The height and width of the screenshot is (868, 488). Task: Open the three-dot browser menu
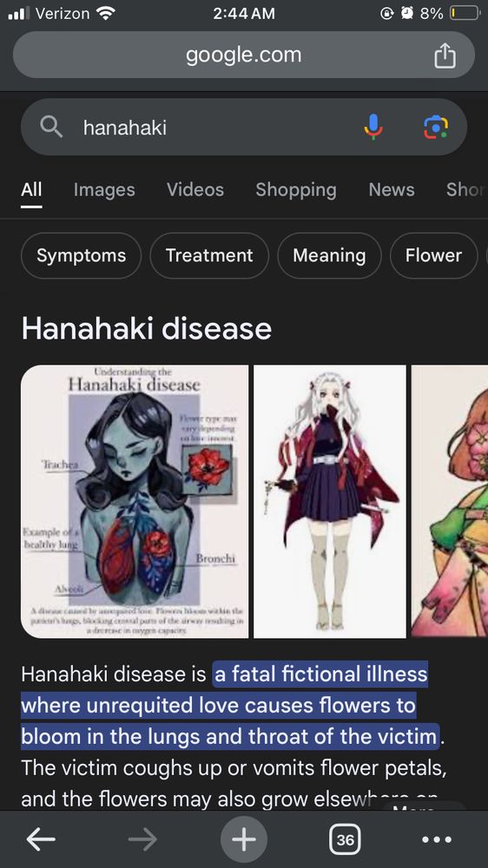point(437,839)
